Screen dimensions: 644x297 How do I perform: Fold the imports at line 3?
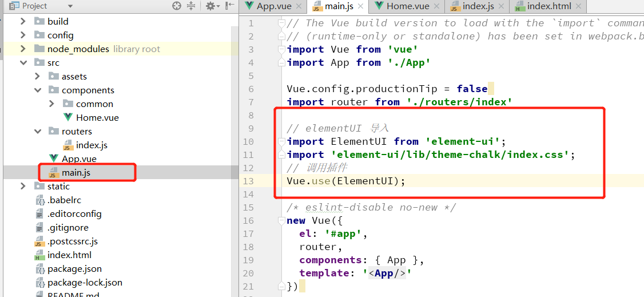tap(281, 50)
